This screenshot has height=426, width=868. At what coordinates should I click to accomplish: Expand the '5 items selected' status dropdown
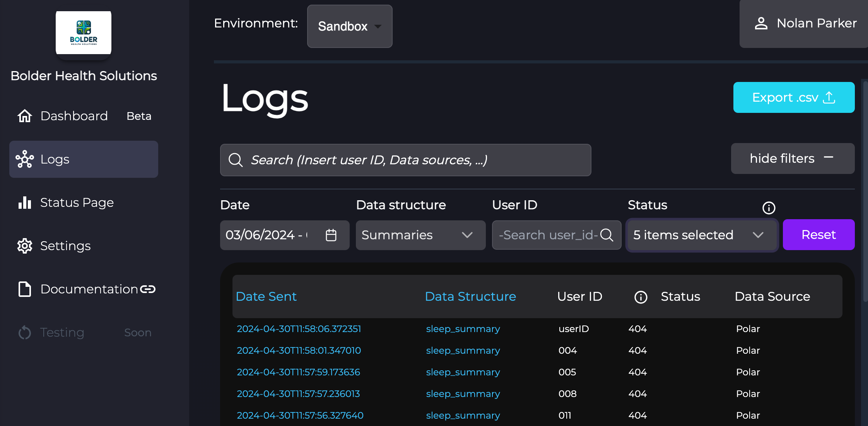pos(702,235)
